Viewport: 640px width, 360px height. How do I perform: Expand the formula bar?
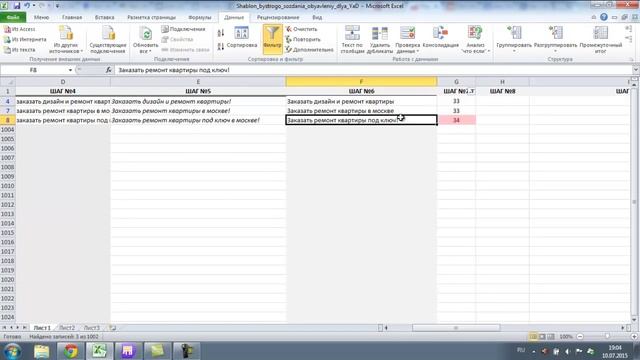636,70
